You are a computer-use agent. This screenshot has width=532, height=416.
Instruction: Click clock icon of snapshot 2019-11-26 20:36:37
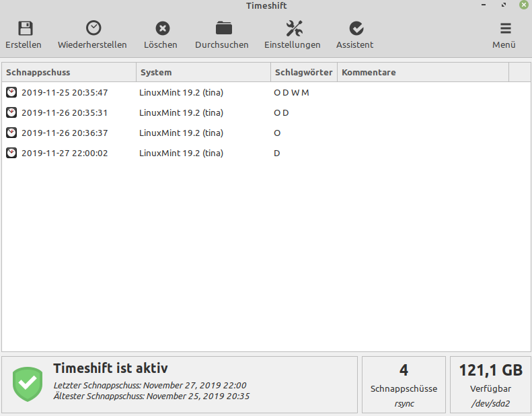(x=11, y=133)
